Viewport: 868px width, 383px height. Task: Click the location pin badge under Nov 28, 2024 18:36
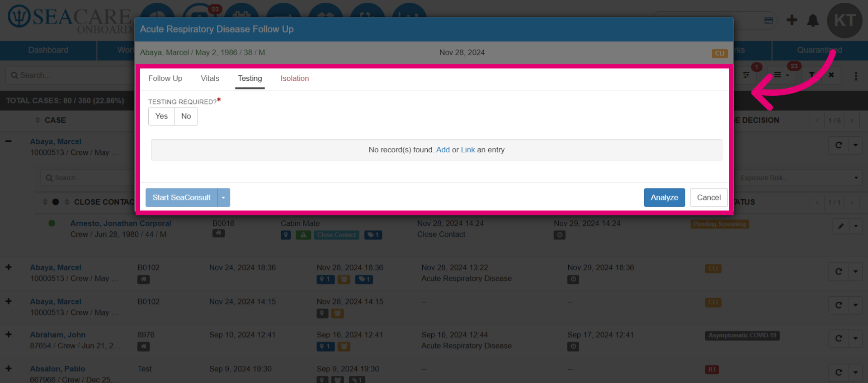click(x=325, y=280)
